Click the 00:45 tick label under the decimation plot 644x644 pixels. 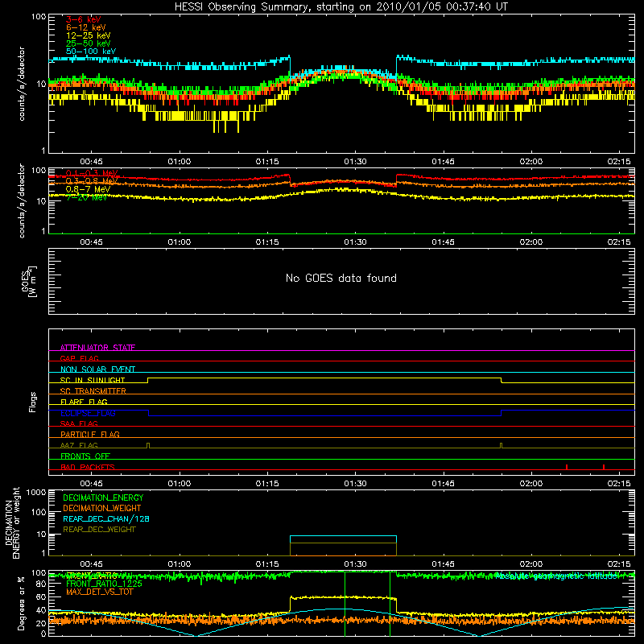pyautogui.click(x=91, y=564)
